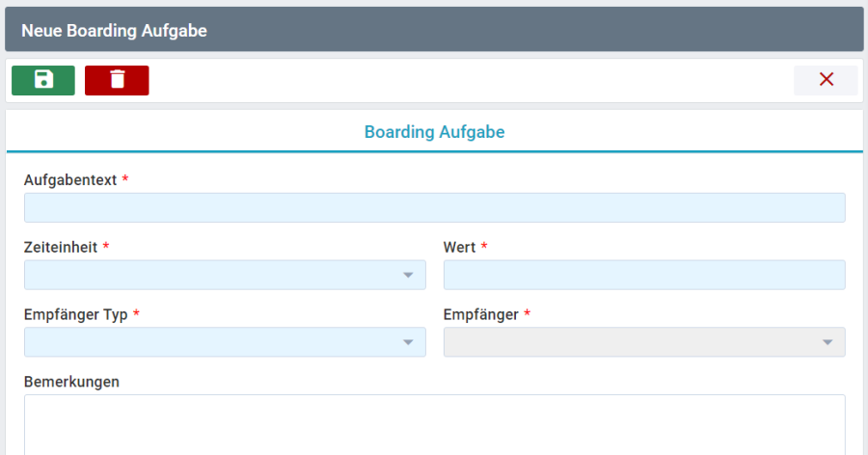This screenshot has width=868, height=455.
Task: Click the Aufgabentext field label
Action: 70,180
